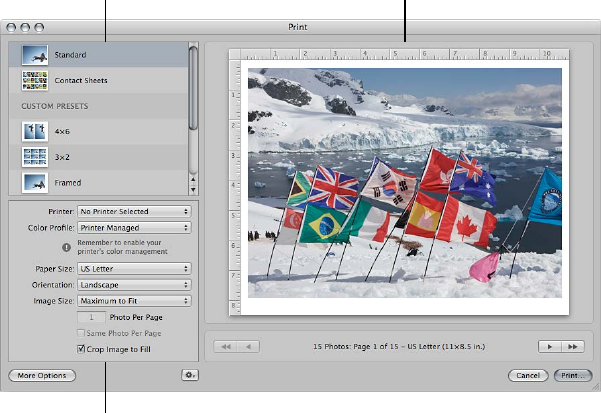Select the Framed preset thumbnail icon
The height and width of the screenshot is (413, 601).
(35, 183)
